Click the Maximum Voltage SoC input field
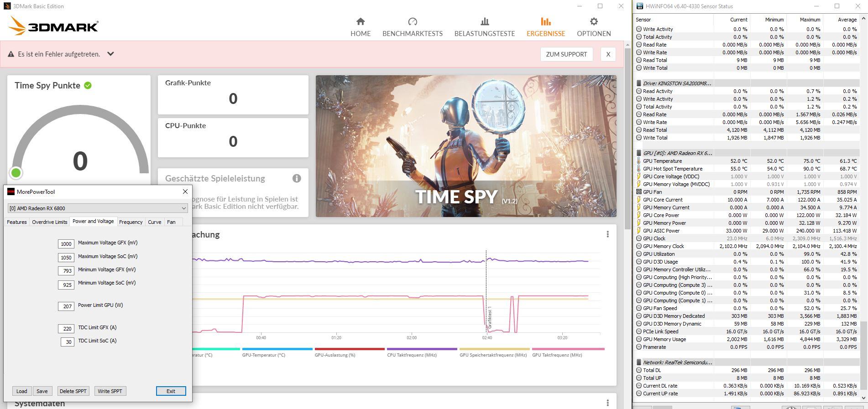Screen dimensions: 868x409 (x=66, y=258)
